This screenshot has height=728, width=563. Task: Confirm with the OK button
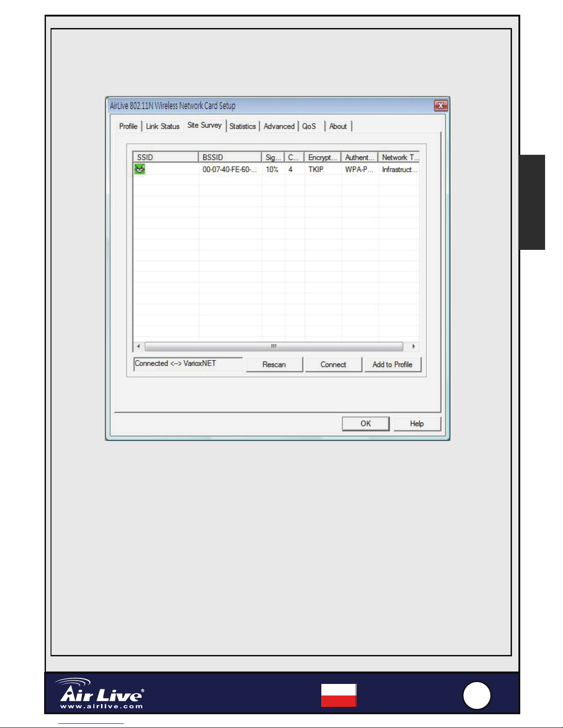click(x=366, y=423)
